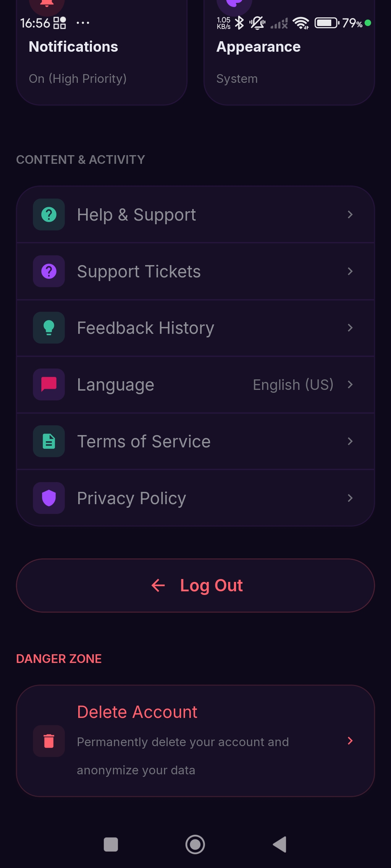Tap the pink Language chat bubble icon

point(49,384)
